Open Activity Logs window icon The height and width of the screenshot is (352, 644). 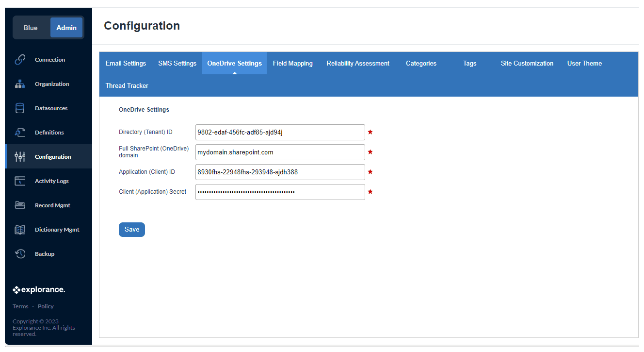(x=20, y=181)
